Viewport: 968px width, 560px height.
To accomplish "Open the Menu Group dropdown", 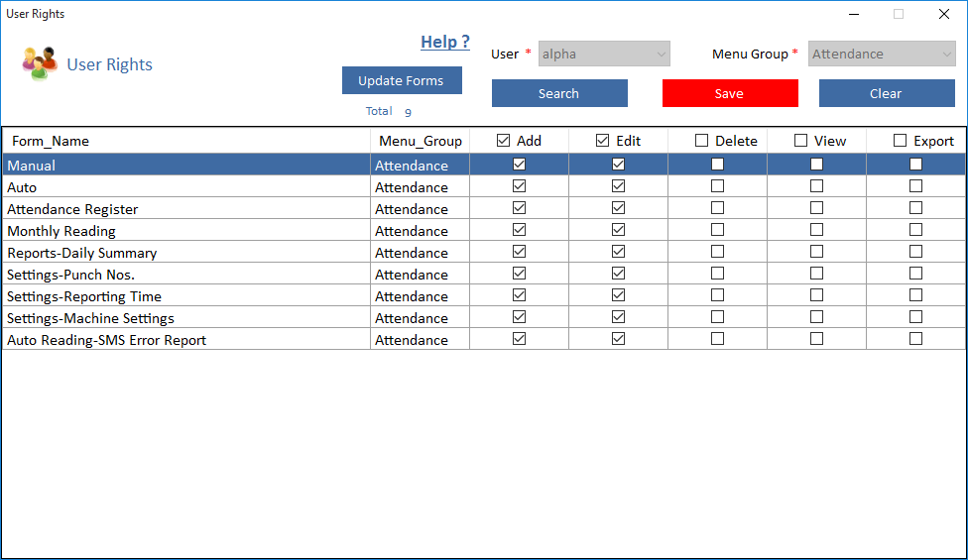I will [882, 55].
